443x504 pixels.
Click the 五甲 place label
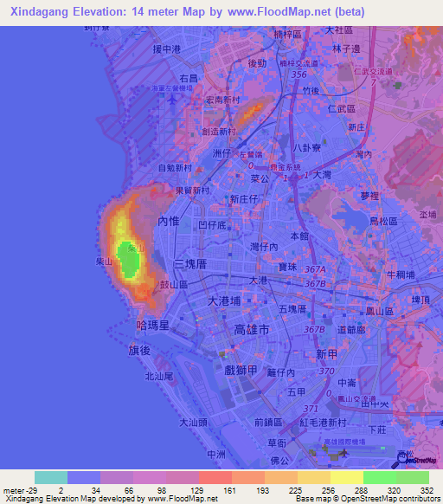click(x=296, y=391)
